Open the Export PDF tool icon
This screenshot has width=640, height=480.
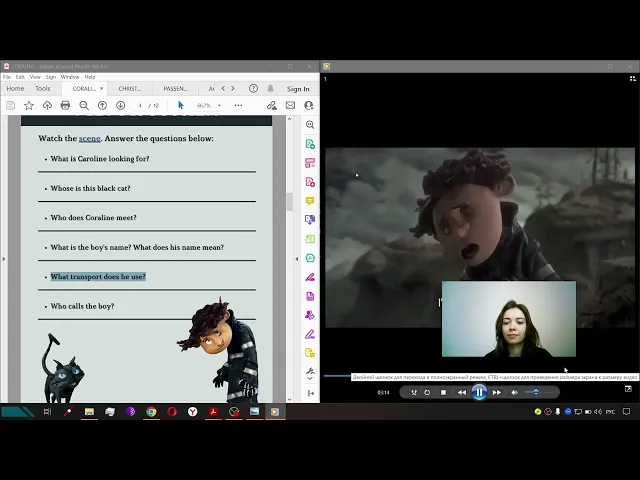[x=310, y=144]
